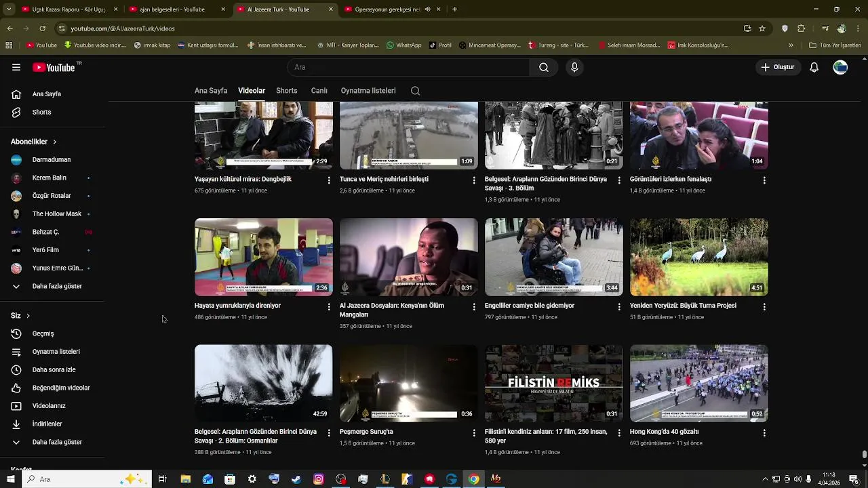
Task: Open options for Peşmerge Suruç'ta video
Action: 474,432
